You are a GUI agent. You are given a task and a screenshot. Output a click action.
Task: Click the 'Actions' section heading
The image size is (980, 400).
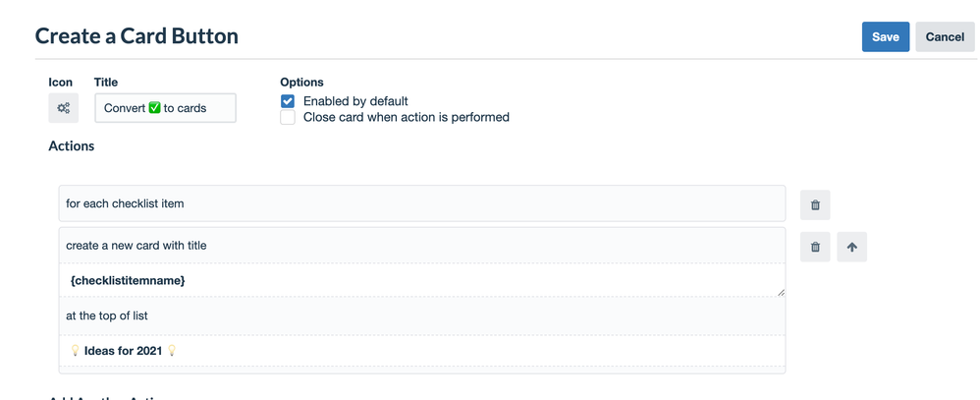(72, 145)
